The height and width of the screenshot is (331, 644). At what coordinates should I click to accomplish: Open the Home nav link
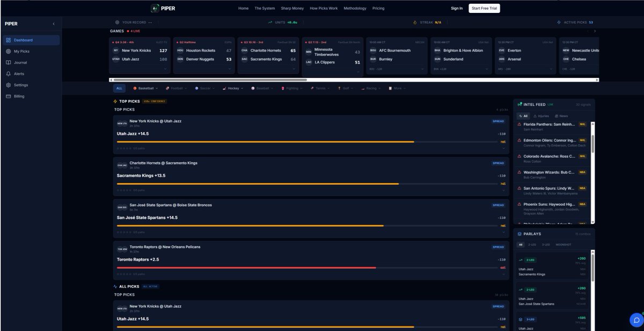(x=244, y=8)
